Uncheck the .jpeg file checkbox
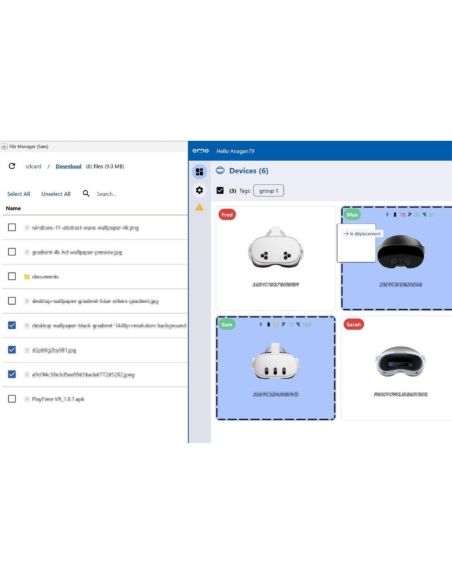The image size is (452, 584). click(x=12, y=374)
